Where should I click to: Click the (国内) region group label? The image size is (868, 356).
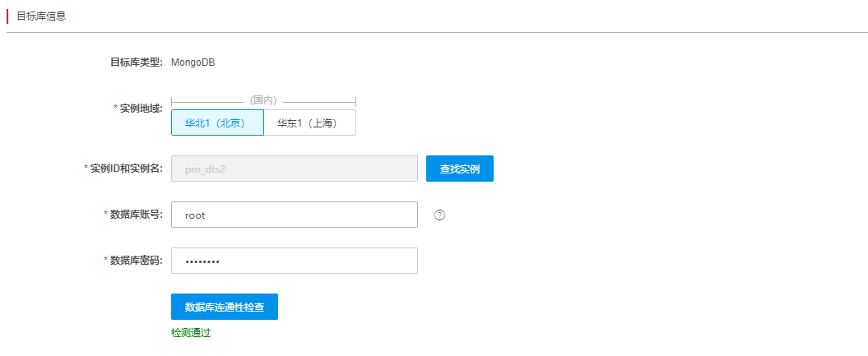pos(263,100)
